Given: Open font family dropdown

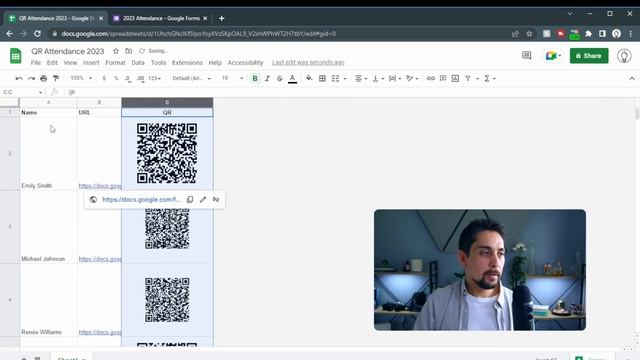Looking at the screenshot, I should (x=191, y=78).
